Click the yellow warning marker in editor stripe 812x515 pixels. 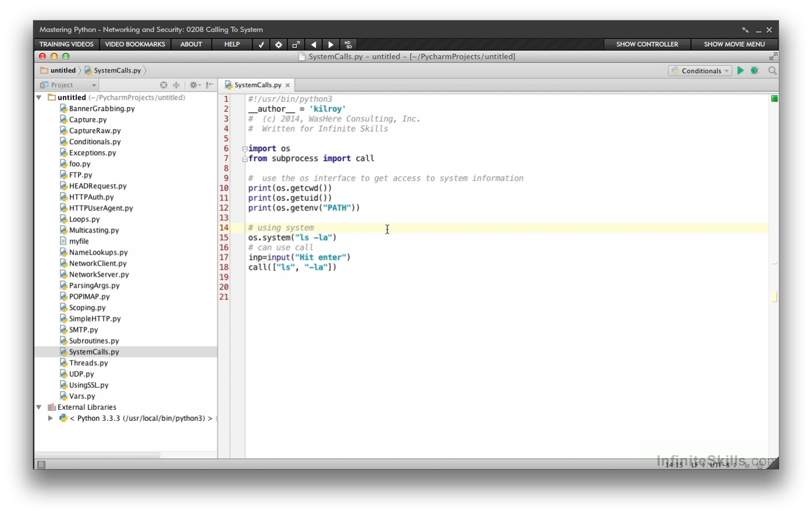[x=774, y=297]
